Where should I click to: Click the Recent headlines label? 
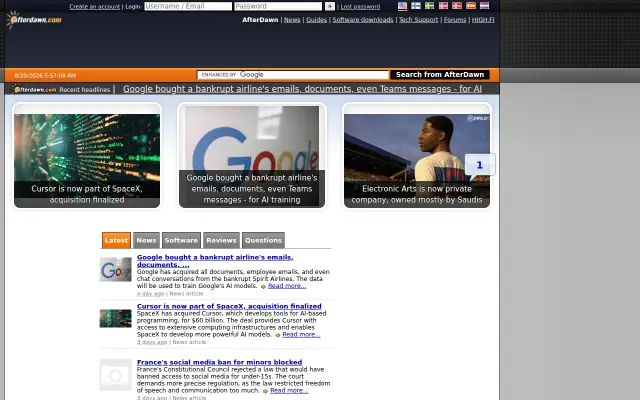[x=84, y=90]
